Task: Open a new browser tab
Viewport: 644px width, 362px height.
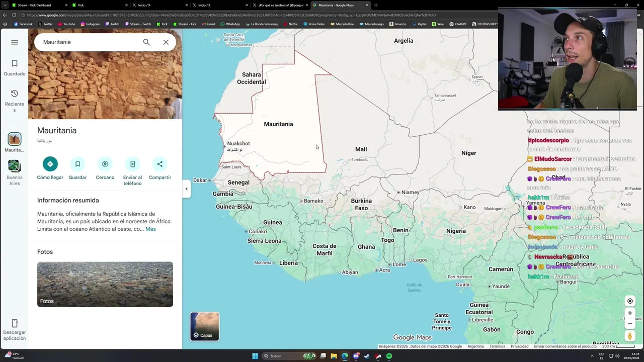Action: [376, 5]
